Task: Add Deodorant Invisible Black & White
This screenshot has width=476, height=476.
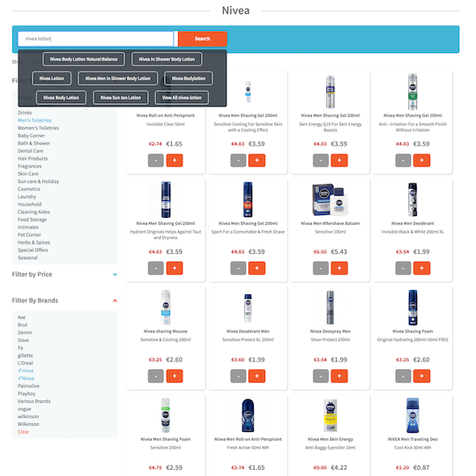Action: tap(421, 268)
